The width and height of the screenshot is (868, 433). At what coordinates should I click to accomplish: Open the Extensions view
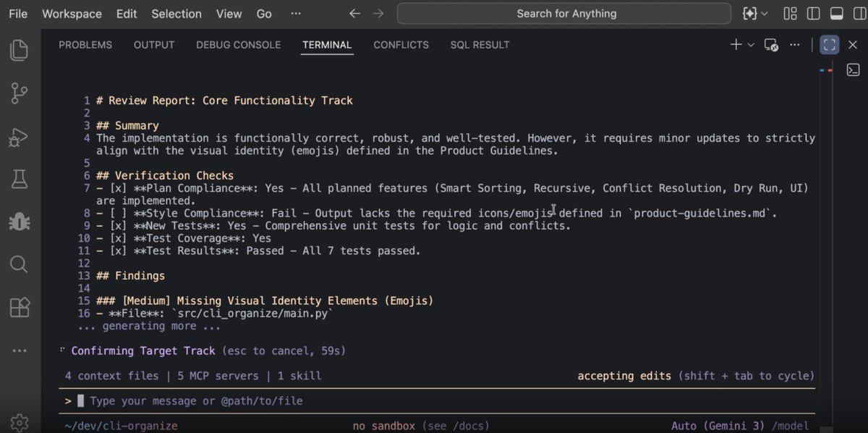click(20, 307)
